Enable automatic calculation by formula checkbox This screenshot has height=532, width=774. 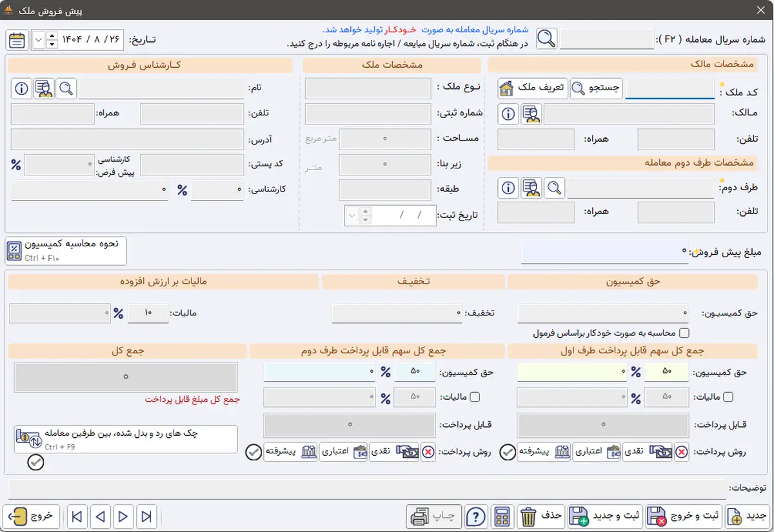point(684,333)
